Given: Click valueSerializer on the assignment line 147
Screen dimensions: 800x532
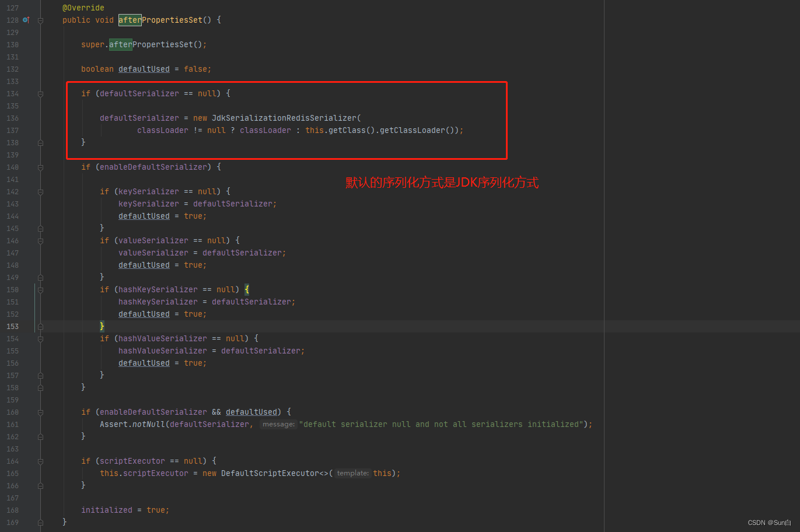Looking at the screenshot, I should [x=153, y=253].
